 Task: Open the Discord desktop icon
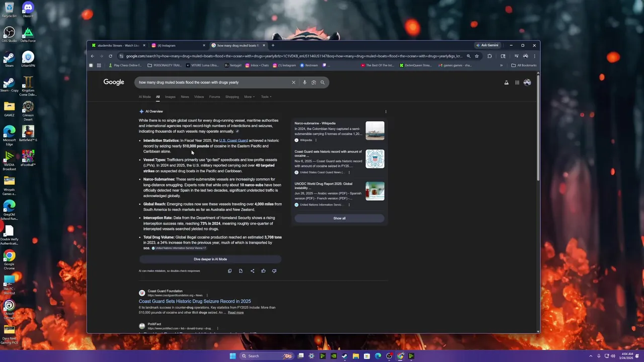tap(28, 10)
